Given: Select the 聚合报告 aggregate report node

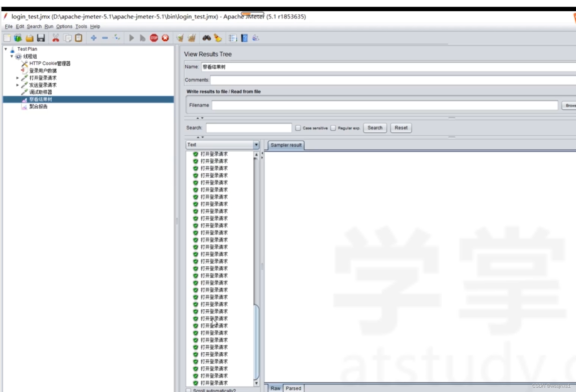Looking at the screenshot, I should pyautogui.click(x=38, y=106).
